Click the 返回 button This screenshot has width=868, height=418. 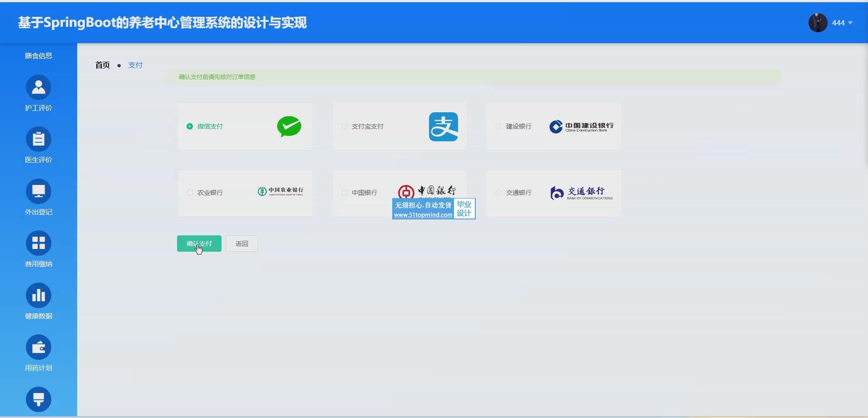click(242, 244)
